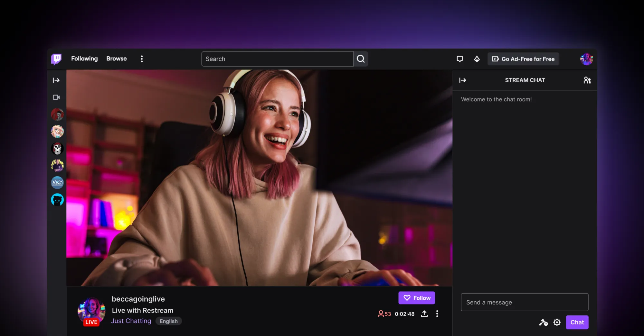The width and height of the screenshot is (644, 336).
Task: Open the top navigation more menu
Action: tap(142, 59)
